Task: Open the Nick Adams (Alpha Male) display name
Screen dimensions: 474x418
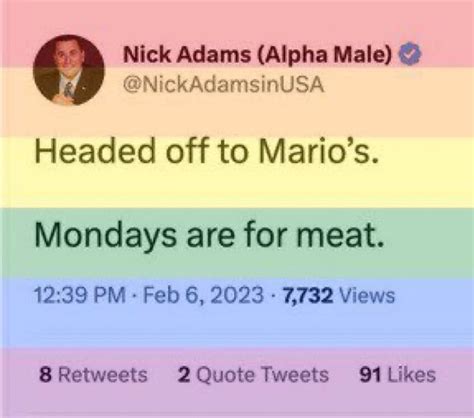Action: pos(257,54)
